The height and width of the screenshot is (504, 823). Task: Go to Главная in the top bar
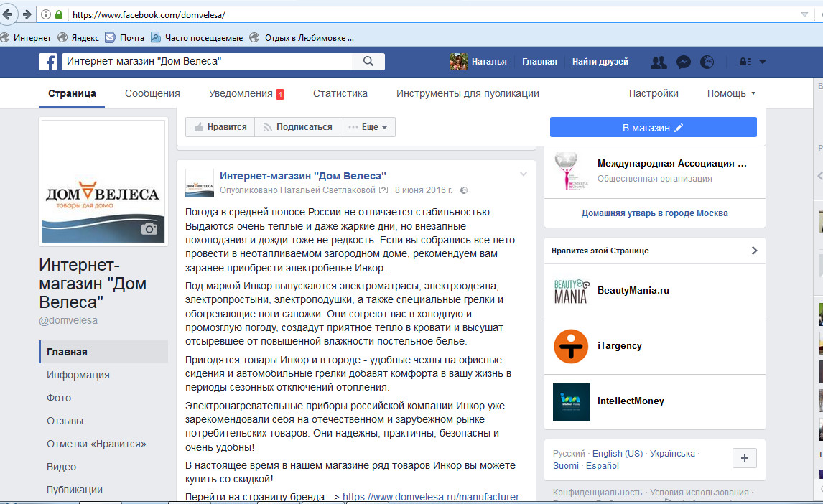539,61
